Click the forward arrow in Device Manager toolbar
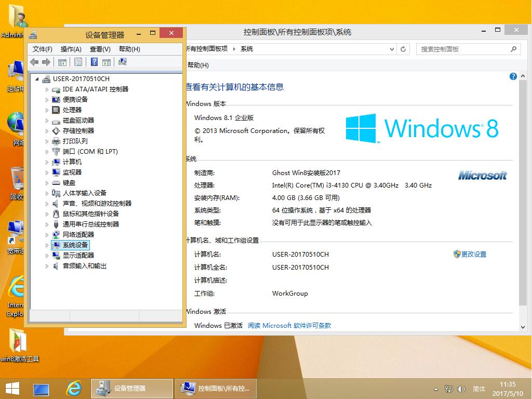 point(46,62)
